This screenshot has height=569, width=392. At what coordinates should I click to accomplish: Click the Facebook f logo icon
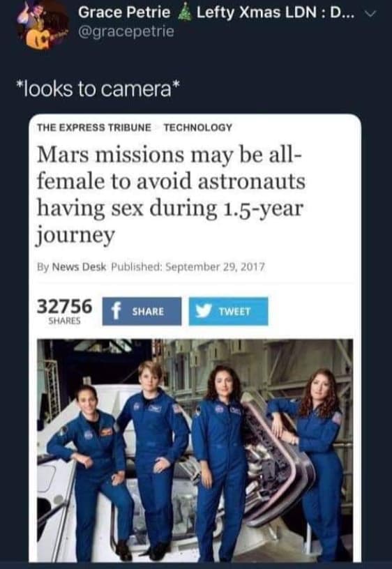pyautogui.click(x=116, y=312)
